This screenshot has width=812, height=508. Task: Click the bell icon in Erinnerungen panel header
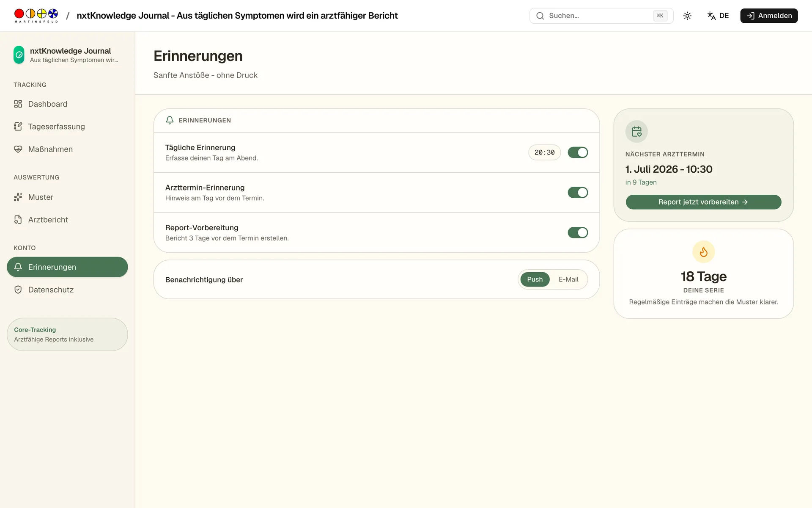coord(170,120)
